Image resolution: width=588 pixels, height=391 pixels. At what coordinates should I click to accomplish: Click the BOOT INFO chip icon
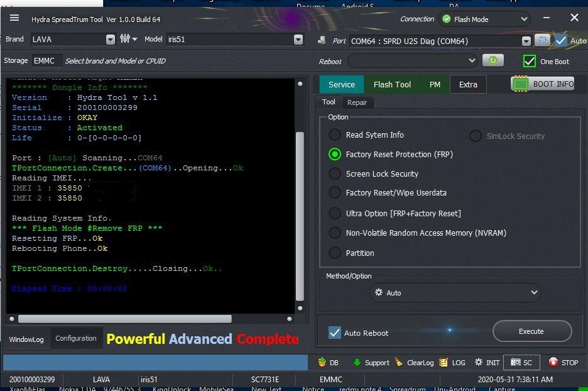pyautogui.click(x=520, y=84)
